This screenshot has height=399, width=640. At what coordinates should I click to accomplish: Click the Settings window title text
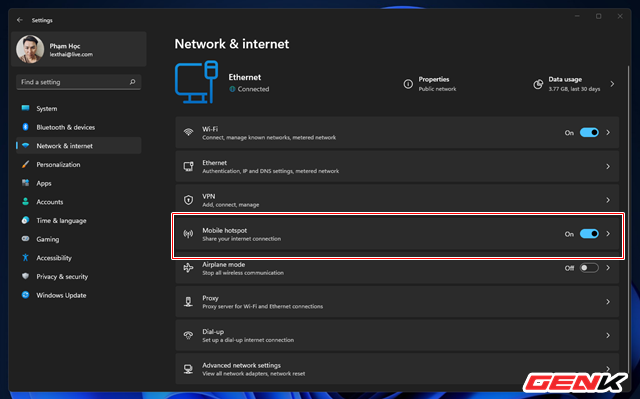42,20
